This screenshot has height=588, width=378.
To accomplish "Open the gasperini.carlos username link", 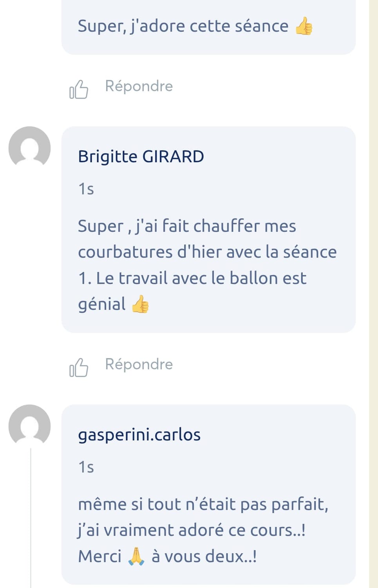I will click(x=139, y=435).
